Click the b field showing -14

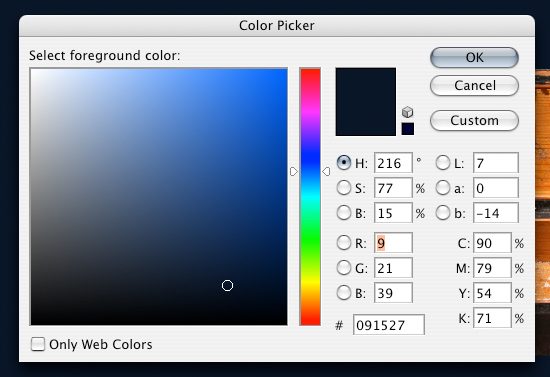(496, 213)
